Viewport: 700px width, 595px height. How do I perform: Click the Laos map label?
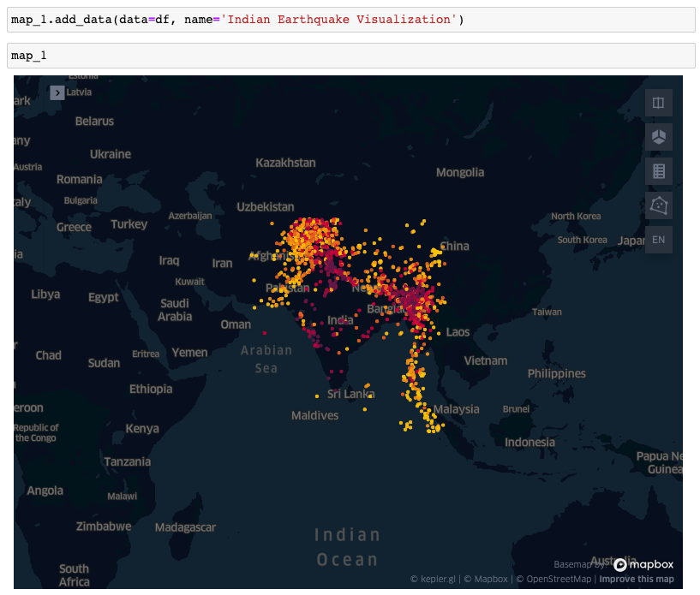tap(458, 332)
